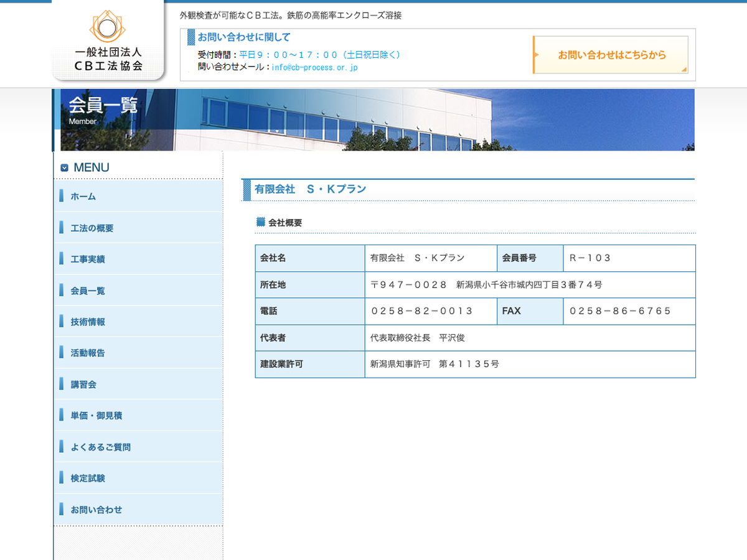Click the 有限会社 S・Kプラン page heading
Image resolution: width=747 pixels, height=560 pixels.
pyautogui.click(x=311, y=189)
